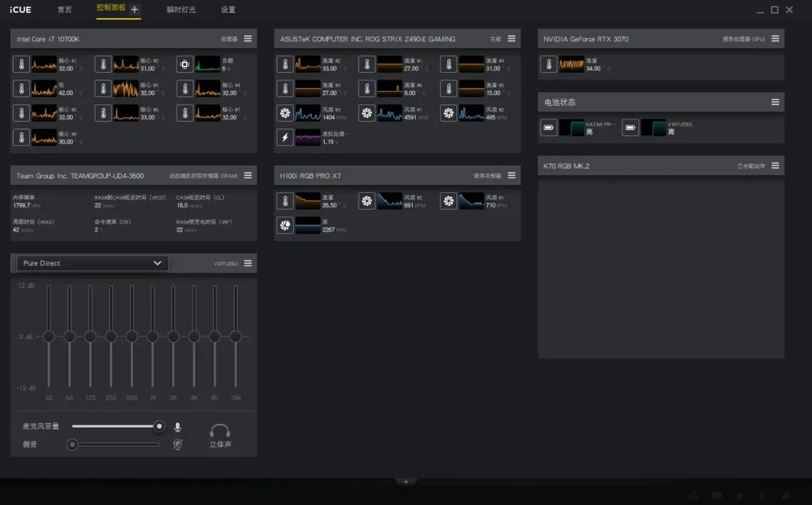Open the Pure Direct EQ preset dropdown
The height and width of the screenshot is (505, 812).
tap(92, 263)
